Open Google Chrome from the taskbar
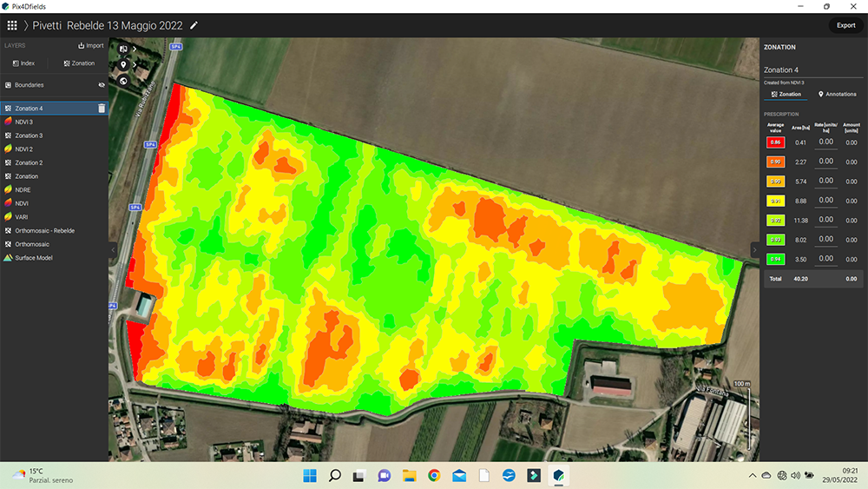The width and height of the screenshot is (868, 489). tap(434, 475)
